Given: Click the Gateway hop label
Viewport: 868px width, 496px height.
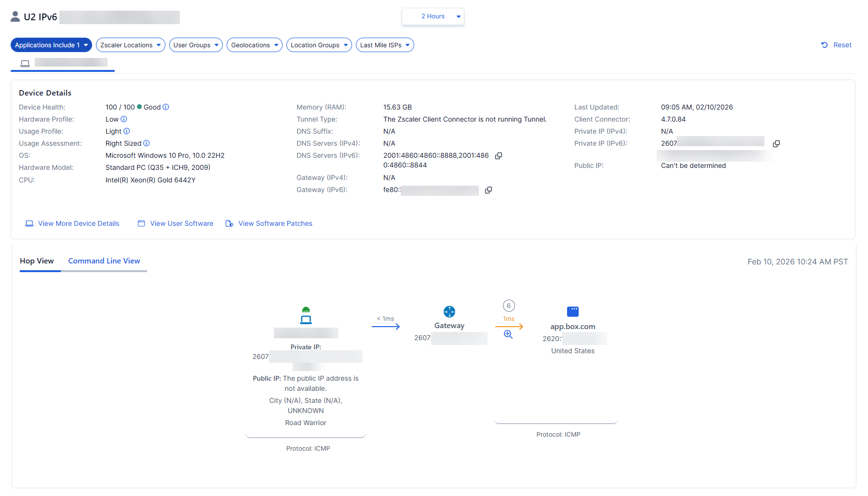Looking at the screenshot, I should 449,326.
